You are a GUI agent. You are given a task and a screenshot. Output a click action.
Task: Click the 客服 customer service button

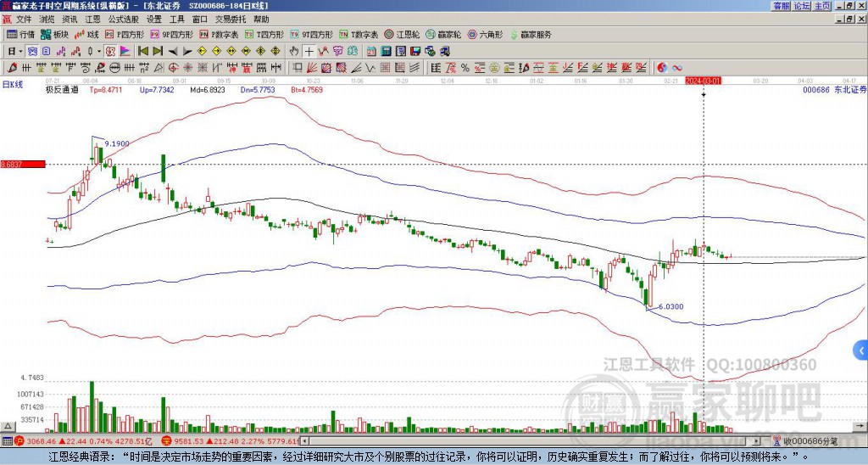pos(782,6)
